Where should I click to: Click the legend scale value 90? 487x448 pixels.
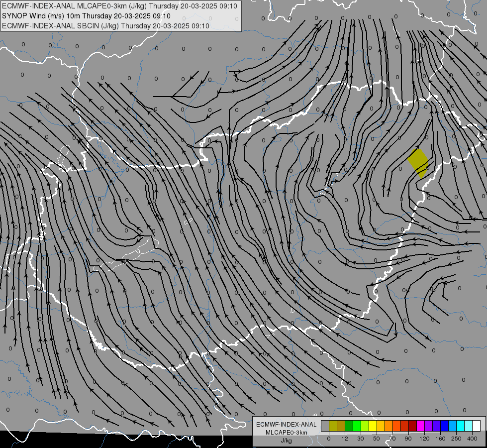(x=408, y=439)
